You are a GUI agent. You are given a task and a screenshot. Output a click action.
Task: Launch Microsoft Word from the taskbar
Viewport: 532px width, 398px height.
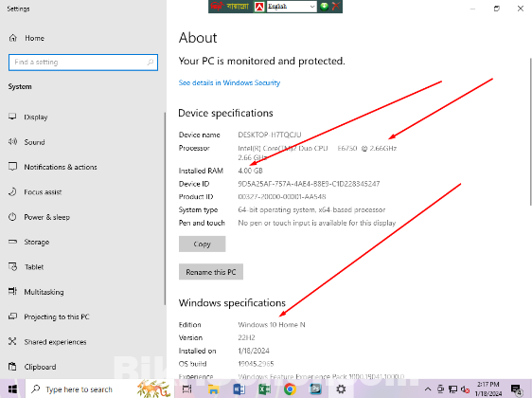(239, 389)
